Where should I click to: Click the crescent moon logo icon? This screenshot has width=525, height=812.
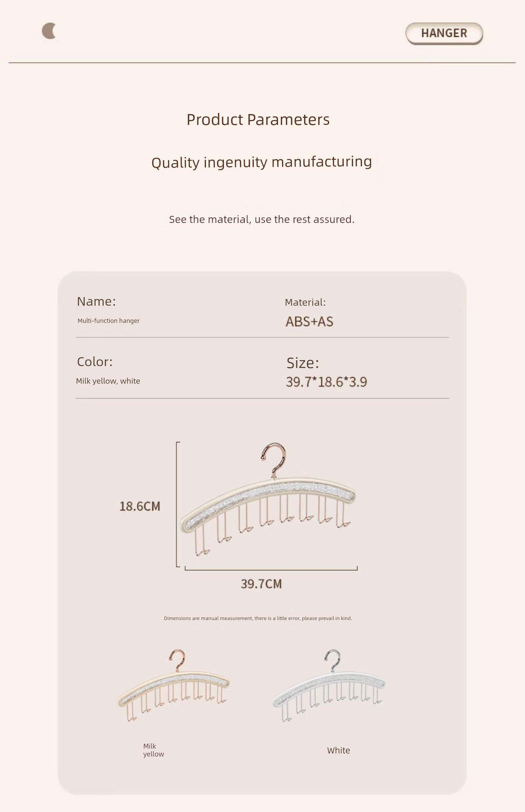[x=49, y=31]
